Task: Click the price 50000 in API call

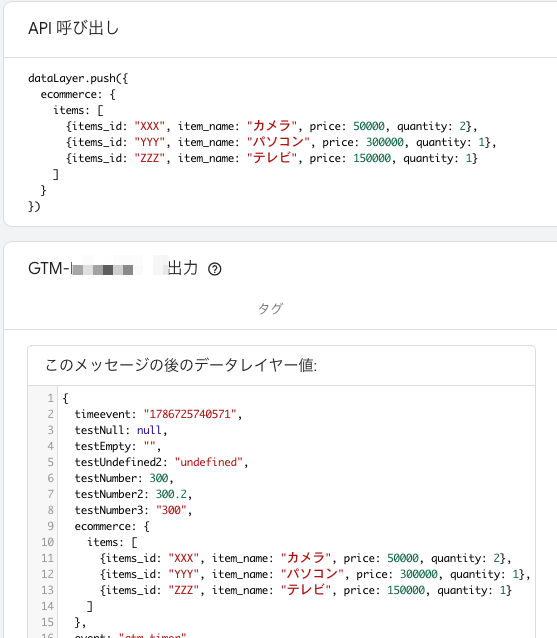Action: (369, 126)
